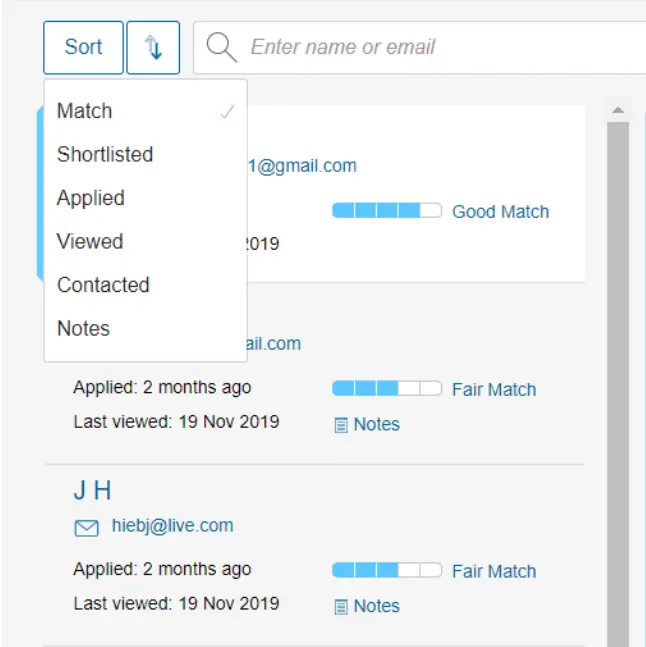Open the Sort dropdown button

(83, 47)
